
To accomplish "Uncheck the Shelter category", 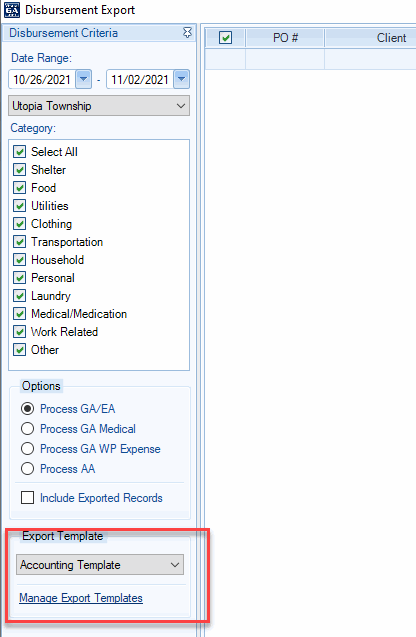I will pos(20,169).
